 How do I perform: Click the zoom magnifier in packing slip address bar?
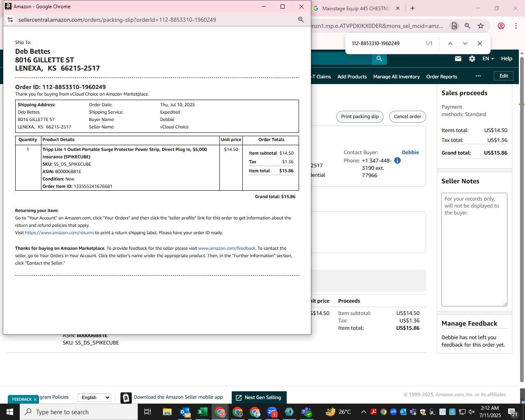click(301, 20)
